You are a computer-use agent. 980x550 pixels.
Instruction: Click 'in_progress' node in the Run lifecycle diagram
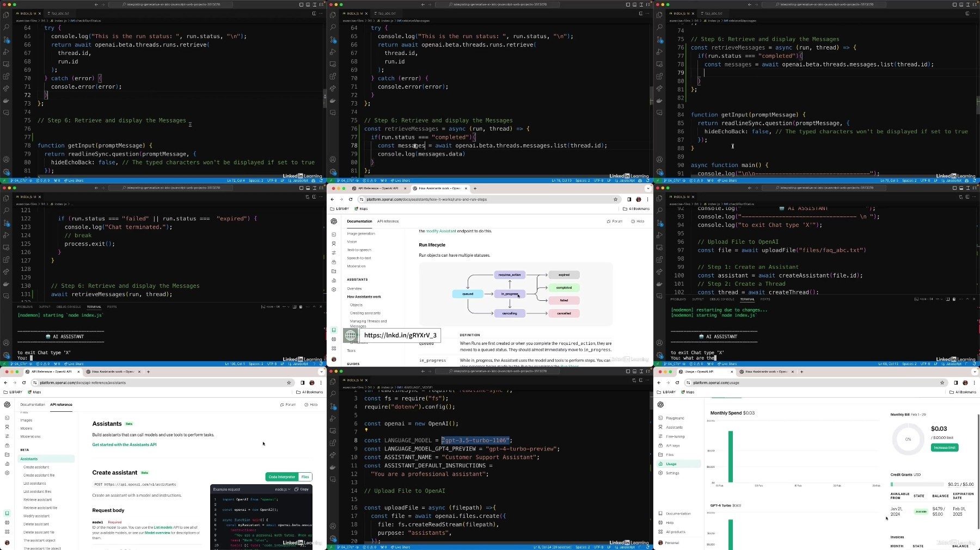[x=510, y=294]
